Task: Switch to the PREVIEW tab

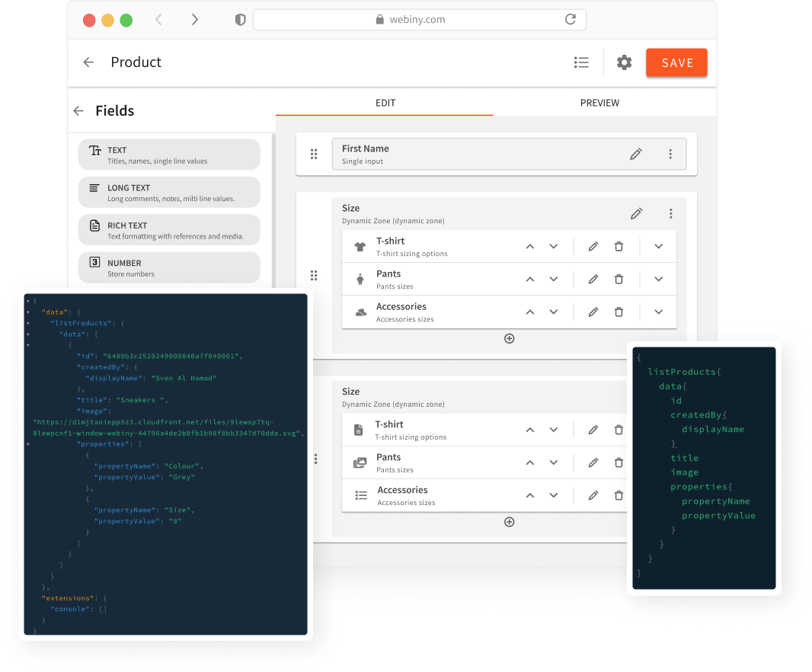Action: click(599, 103)
